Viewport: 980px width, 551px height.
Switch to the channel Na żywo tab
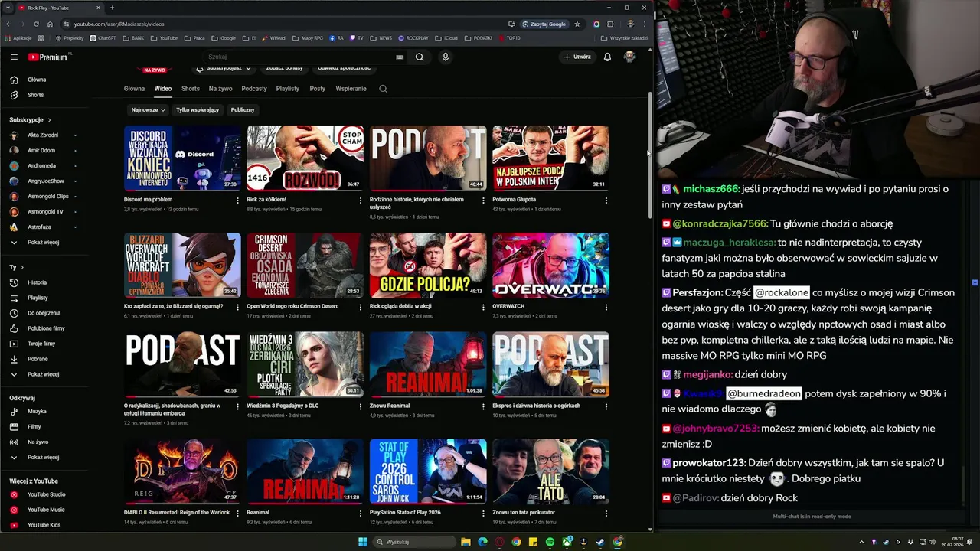tap(220, 89)
